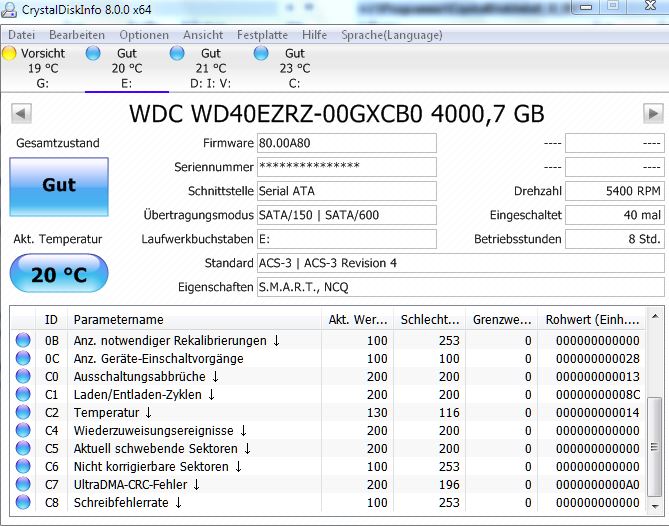Viewport: 669px width, 526px height.
Task: Select the yellow Vorsicht disk G: status
Action: tap(42, 68)
